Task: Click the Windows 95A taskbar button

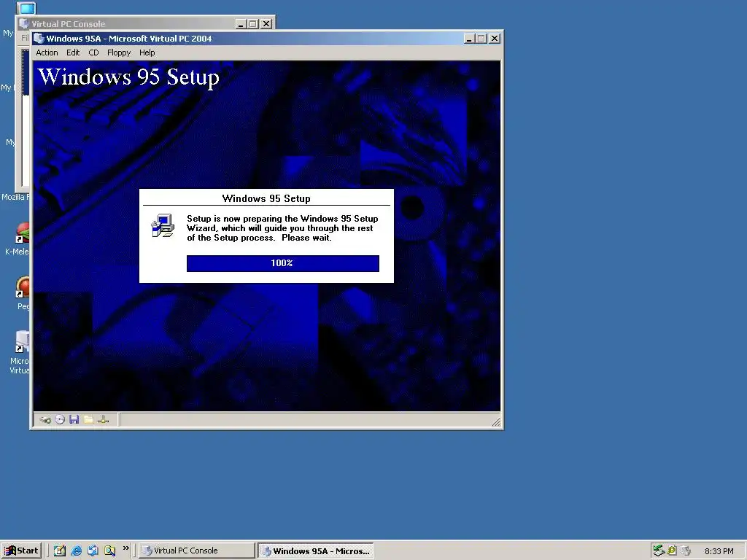Action: coord(316,551)
